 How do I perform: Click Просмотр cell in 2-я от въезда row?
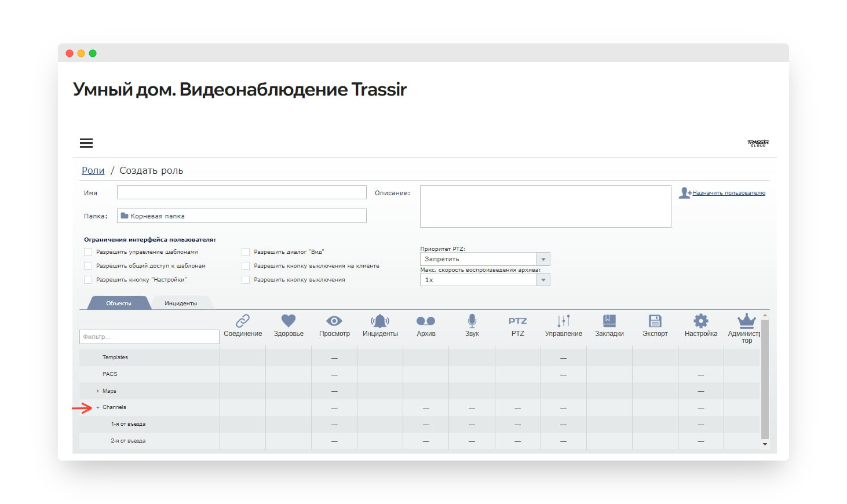[334, 441]
